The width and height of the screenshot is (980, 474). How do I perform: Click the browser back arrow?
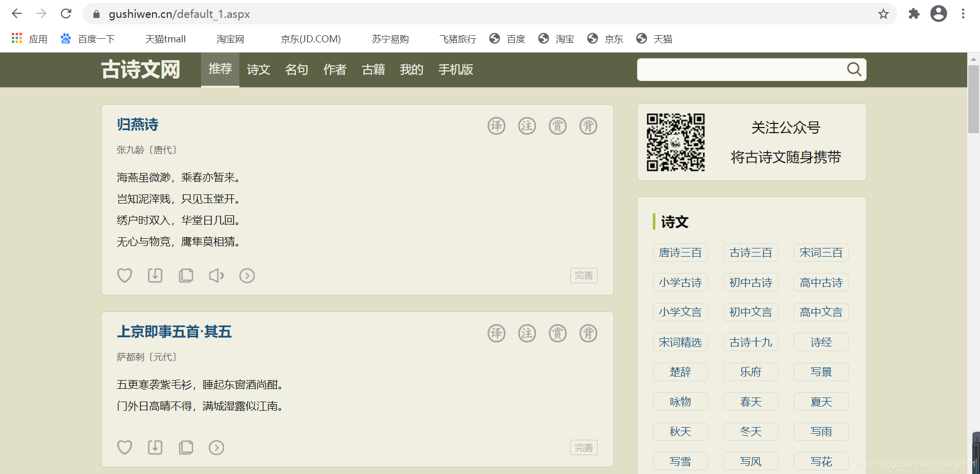pyautogui.click(x=17, y=14)
